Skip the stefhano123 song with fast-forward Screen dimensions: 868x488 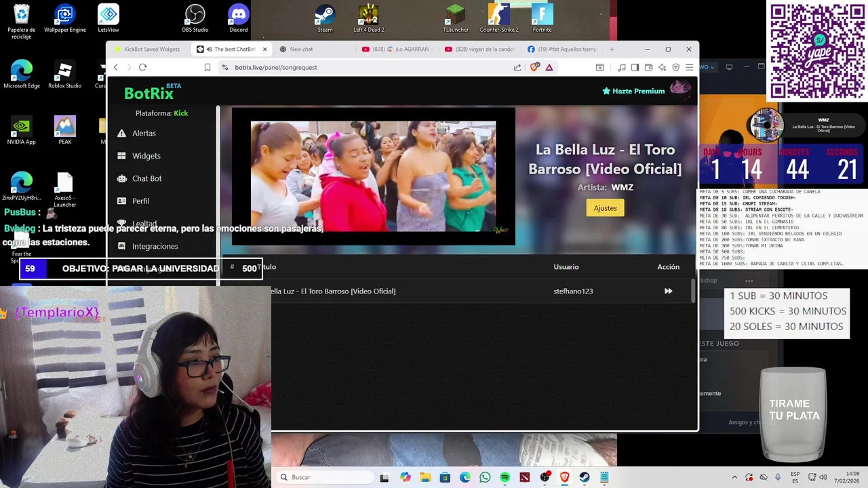click(668, 291)
